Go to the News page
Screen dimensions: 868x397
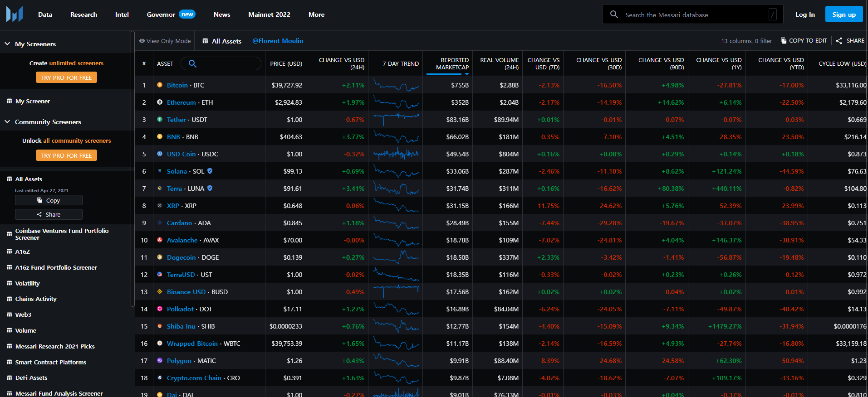point(222,15)
